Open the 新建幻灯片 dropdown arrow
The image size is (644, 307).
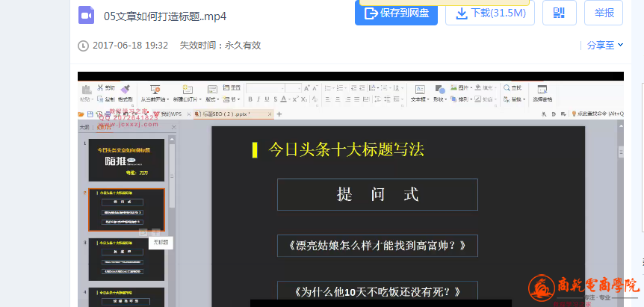[x=200, y=100]
